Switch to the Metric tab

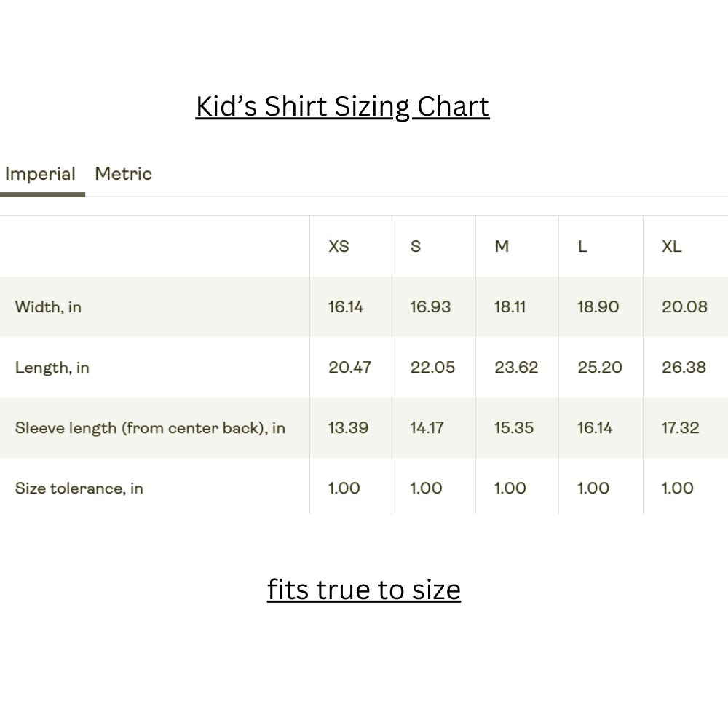123,174
